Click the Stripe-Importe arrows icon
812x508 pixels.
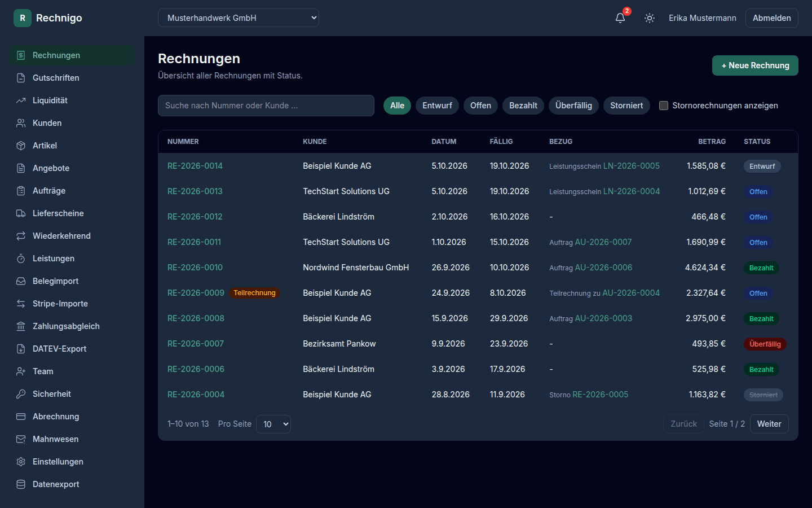point(21,304)
